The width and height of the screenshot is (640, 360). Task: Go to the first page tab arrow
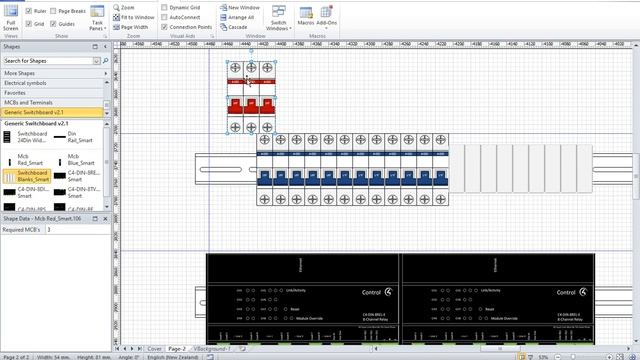click(x=117, y=349)
